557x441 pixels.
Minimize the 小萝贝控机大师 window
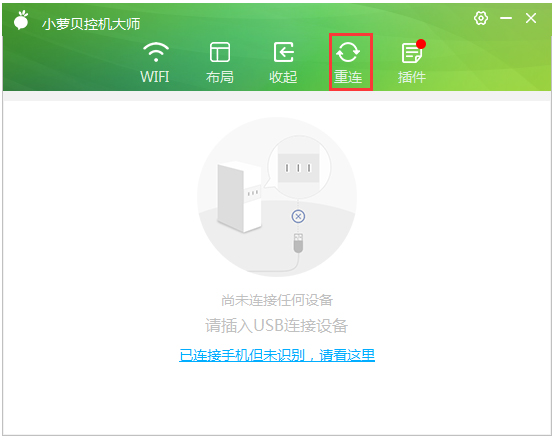click(x=506, y=18)
